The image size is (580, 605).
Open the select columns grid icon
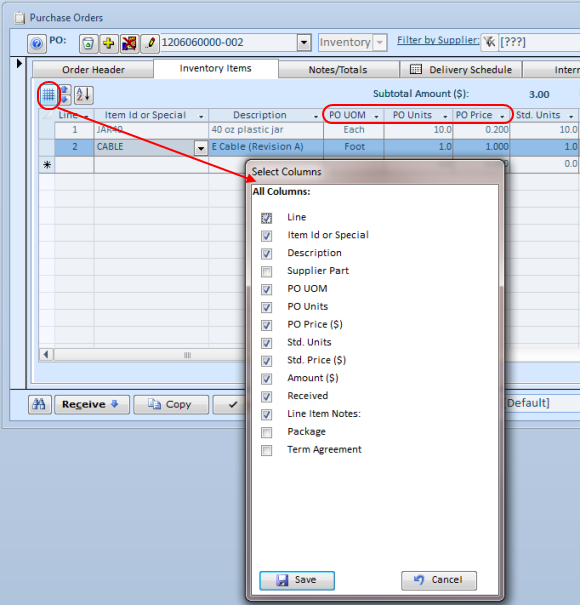click(49, 95)
